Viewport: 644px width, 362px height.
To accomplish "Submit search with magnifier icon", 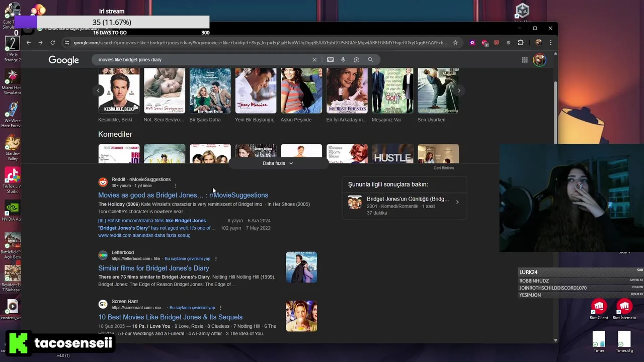I will 370,59.
